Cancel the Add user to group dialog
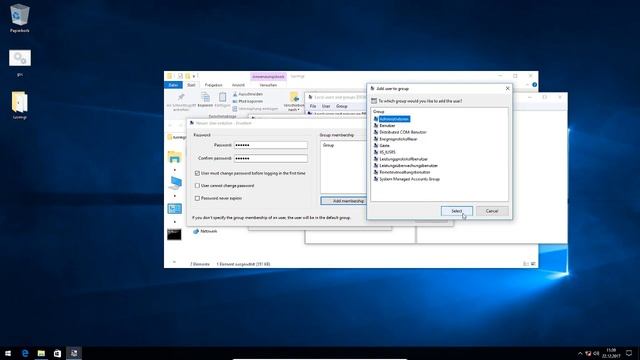Screen dimensions: 640x360 [x=492, y=211]
